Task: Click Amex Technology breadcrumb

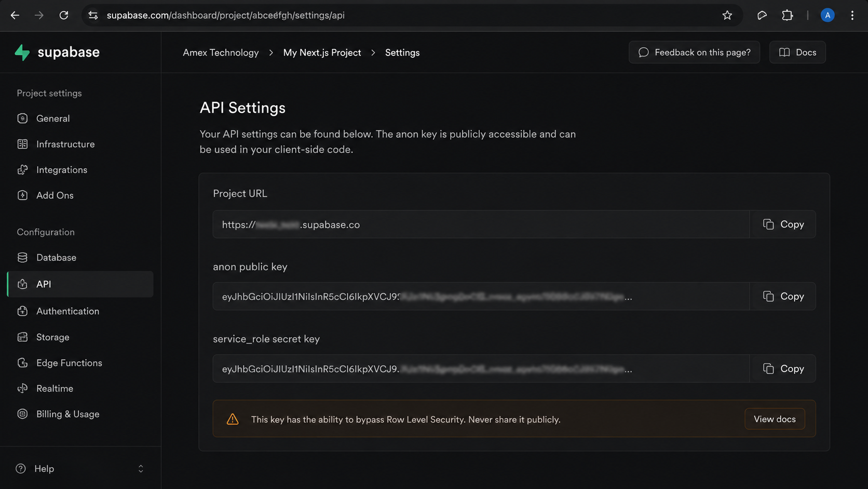Action: [x=221, y=52]
